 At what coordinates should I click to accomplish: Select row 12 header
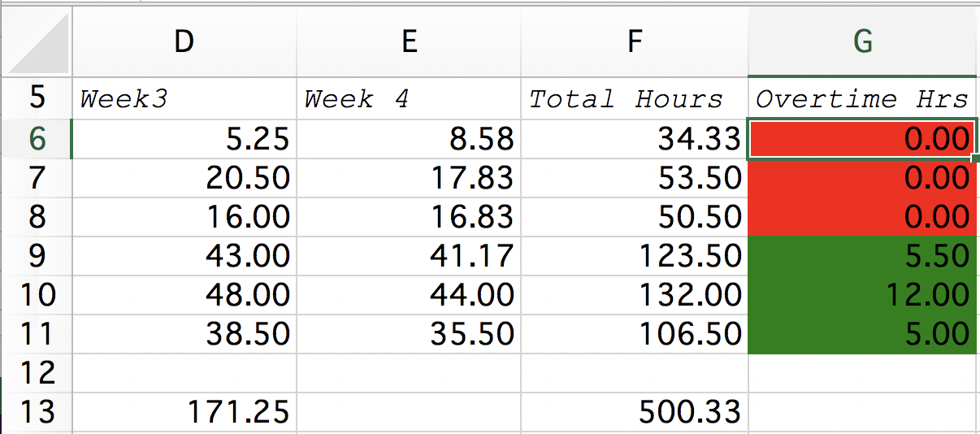(36, 373)
